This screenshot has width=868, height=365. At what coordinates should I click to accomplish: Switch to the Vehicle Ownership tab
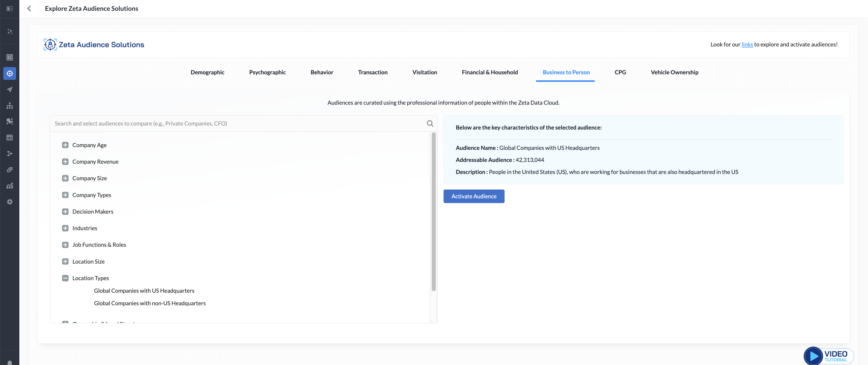pos(674,72)
